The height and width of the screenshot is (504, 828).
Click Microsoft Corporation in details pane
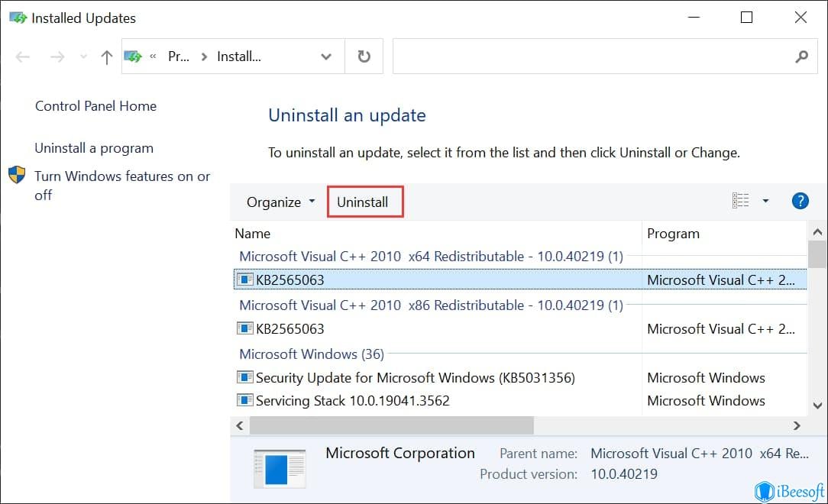(400, 454)
